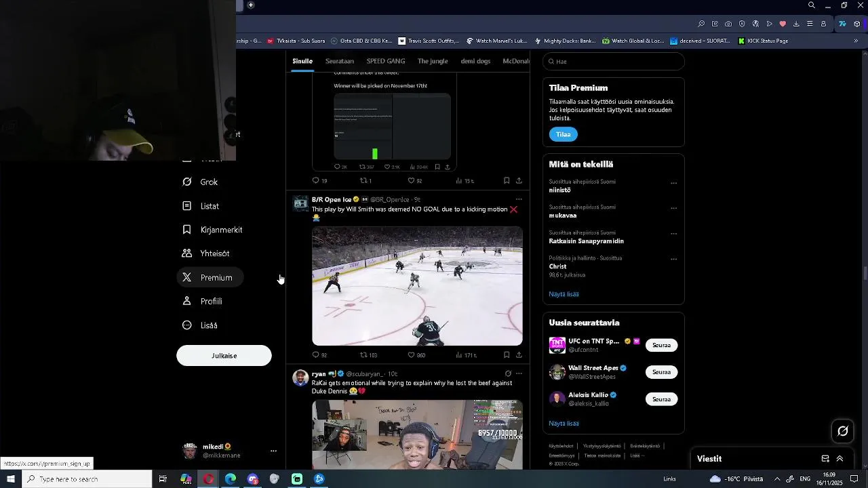Open Task View on the taskbar
Image resolution: width=868 pixels, height=488 pixels.
[x=163, y=479]
